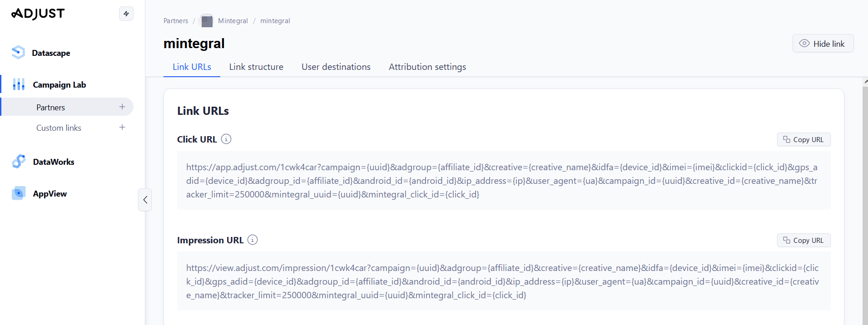Click the info icon beside Click URL
This screenshot has width=868, height=325.
pyautogui.click(x=226, y=139)
